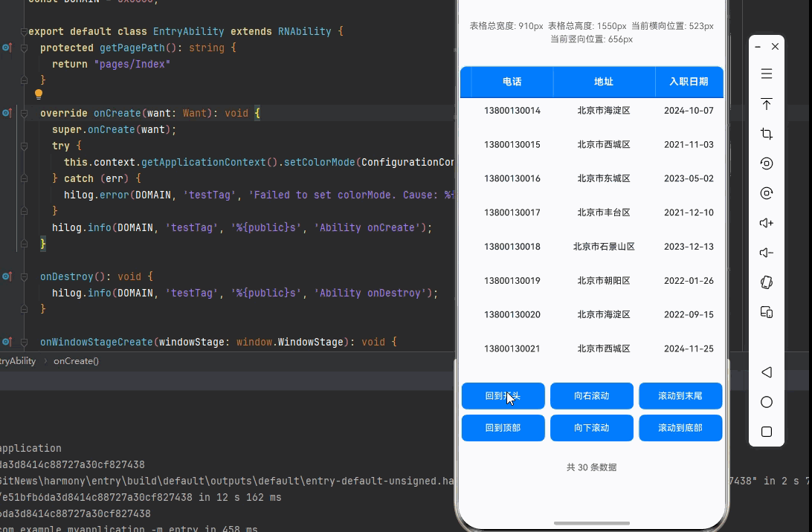812x532 pixels.
Task: Tap 回到开头 button
Action: coord(503,396)
